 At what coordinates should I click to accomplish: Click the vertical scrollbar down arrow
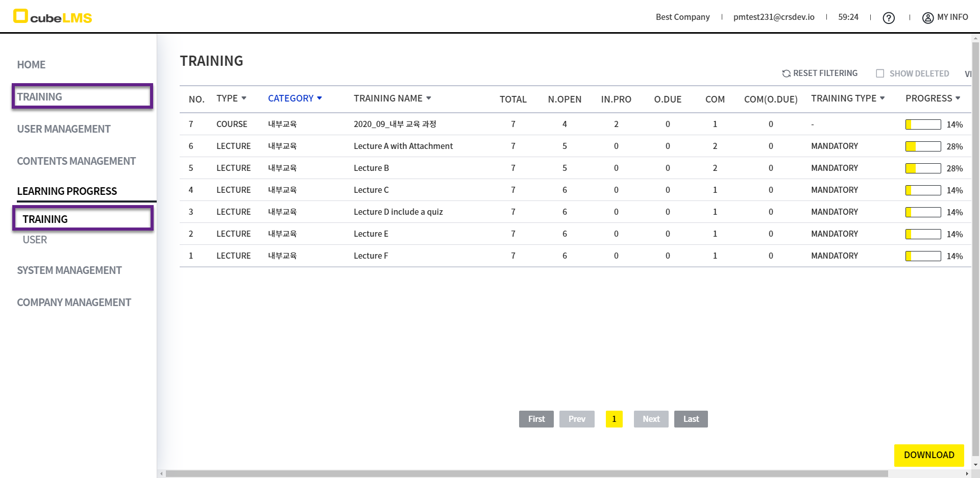click(975, 465)
